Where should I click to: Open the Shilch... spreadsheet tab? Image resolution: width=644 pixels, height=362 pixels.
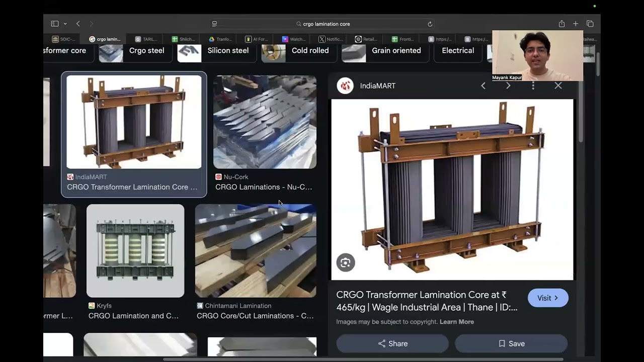[183, 39]
